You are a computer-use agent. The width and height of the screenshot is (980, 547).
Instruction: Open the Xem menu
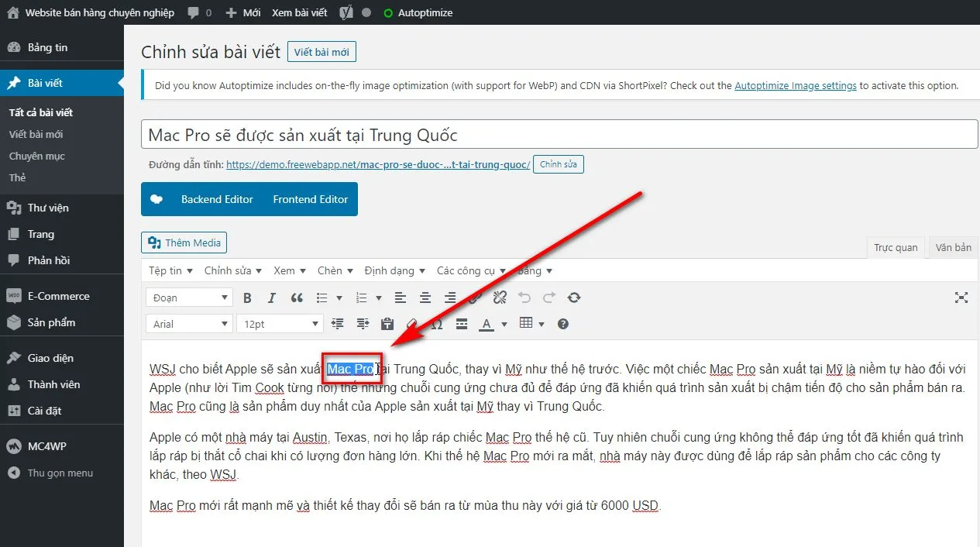[290, 270]
